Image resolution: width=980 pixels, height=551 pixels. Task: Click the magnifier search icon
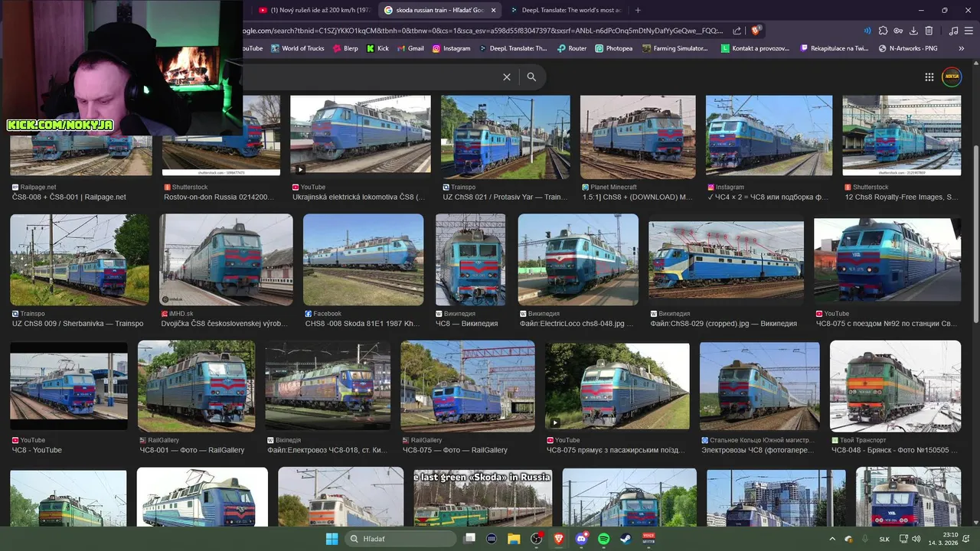click(531, 77)
